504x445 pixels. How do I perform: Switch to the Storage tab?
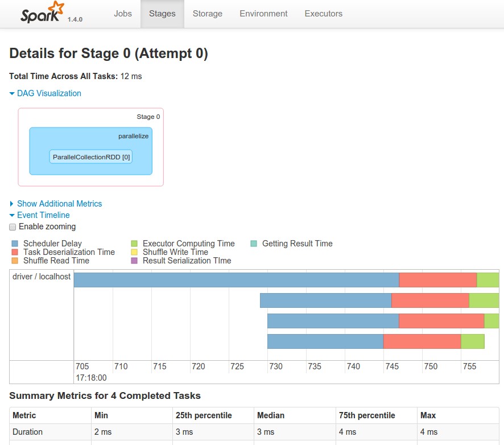208,14
